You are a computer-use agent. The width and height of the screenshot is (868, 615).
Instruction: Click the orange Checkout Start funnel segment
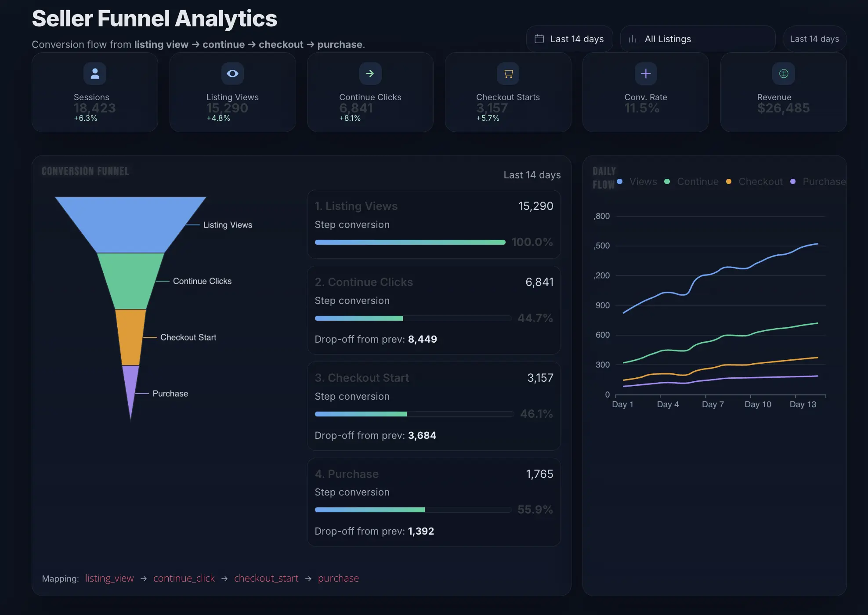click(x=130, y=337)
